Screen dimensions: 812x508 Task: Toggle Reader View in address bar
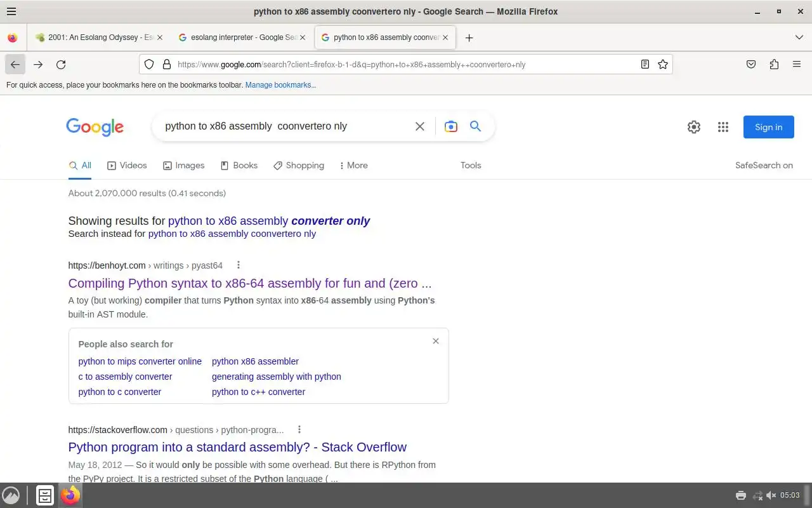click(x=645, y=64)
